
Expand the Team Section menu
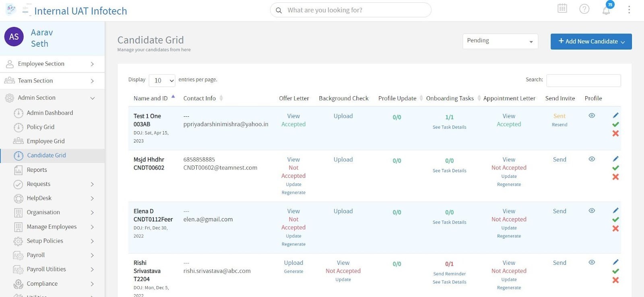click(52, 81)
